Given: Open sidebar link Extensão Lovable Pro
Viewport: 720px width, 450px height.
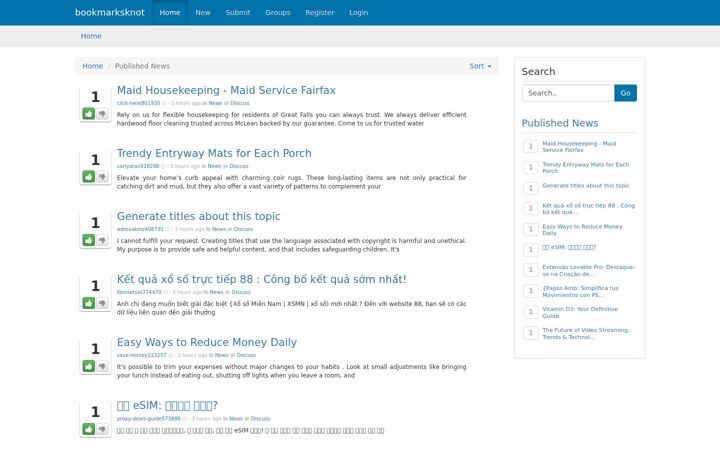Looking at the screenshot, I should (588, 270).
